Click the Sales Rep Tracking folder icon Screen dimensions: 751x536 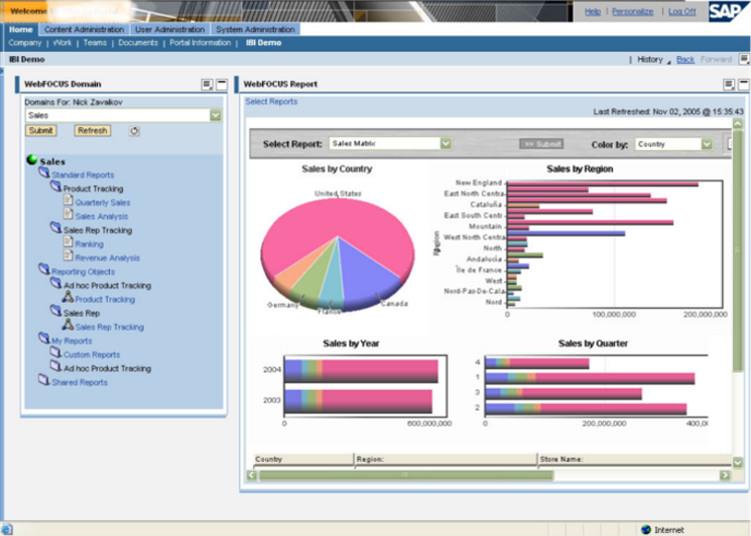tap(56, 228)
